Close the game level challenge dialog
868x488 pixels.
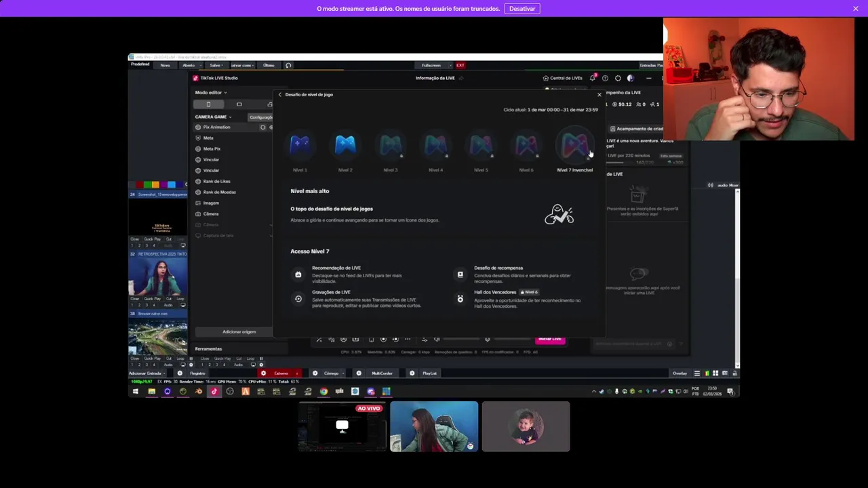point(599,94)
